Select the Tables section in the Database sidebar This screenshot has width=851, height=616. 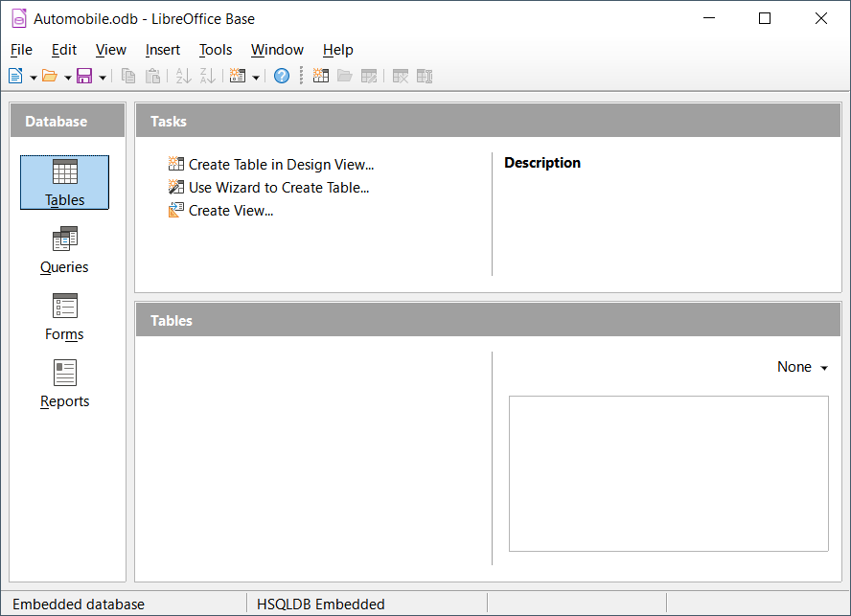[64, 182]
